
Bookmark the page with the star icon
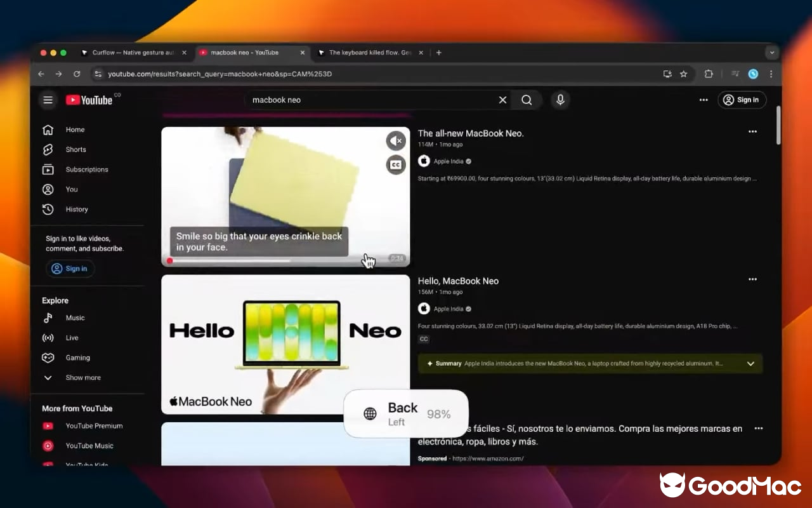[x=684, y=74]
